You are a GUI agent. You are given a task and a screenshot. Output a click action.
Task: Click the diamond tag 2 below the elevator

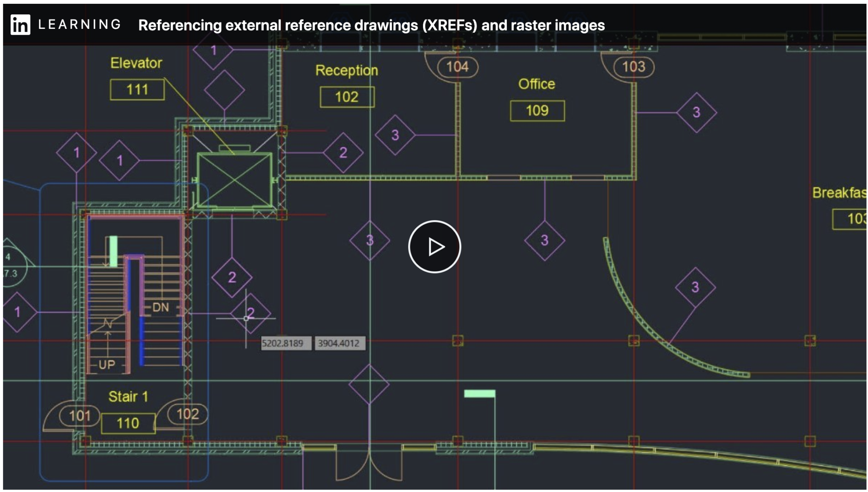click(232, 277)
